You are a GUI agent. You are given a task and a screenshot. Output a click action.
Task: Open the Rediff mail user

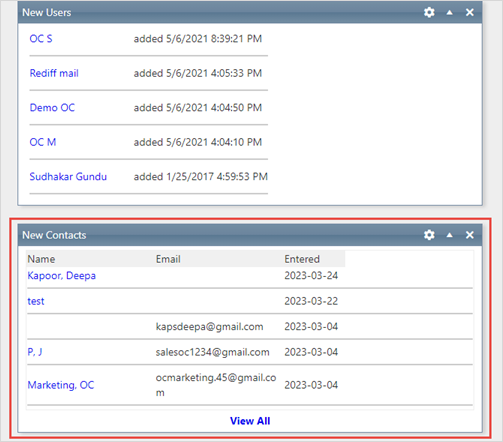point(54,73)
